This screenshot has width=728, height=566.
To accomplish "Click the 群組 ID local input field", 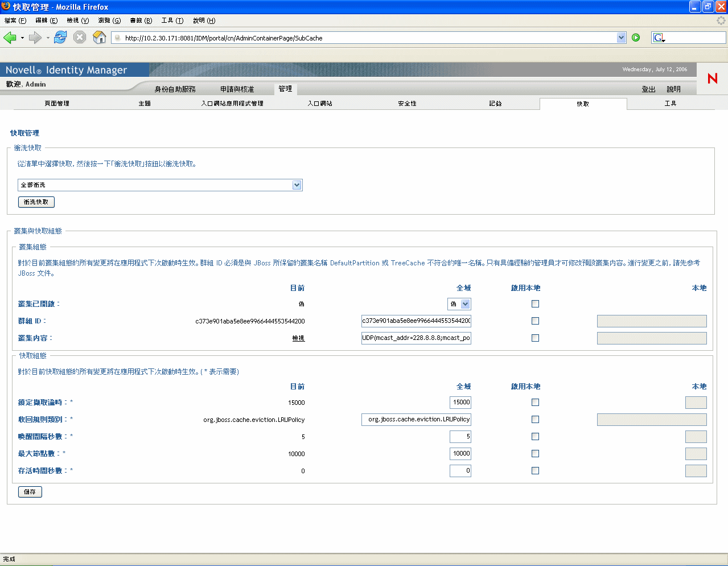I will pyautogui.click(x=652, y=321).
